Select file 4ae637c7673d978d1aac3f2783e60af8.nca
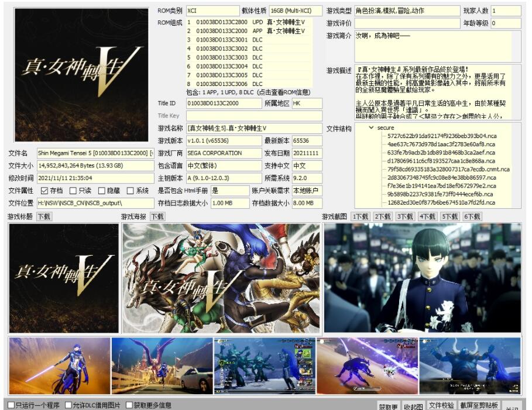The width and height of the screenshot is (532, 410). coord(441,144)
